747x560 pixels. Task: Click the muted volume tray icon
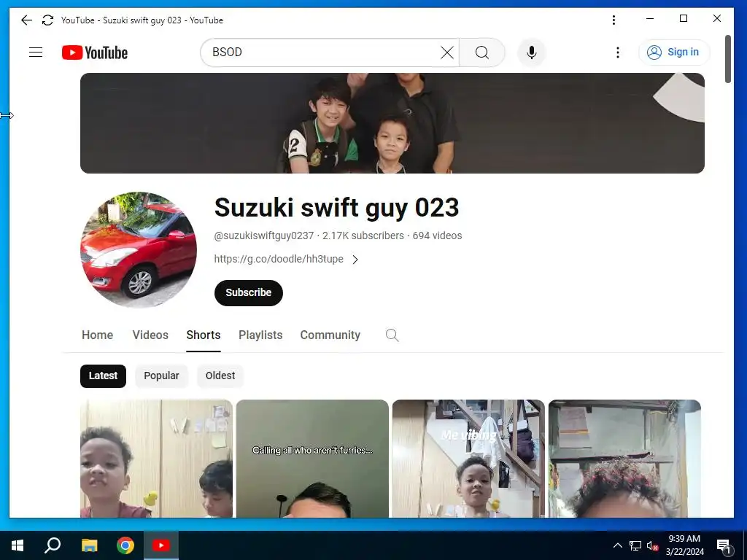click(652, 545)
